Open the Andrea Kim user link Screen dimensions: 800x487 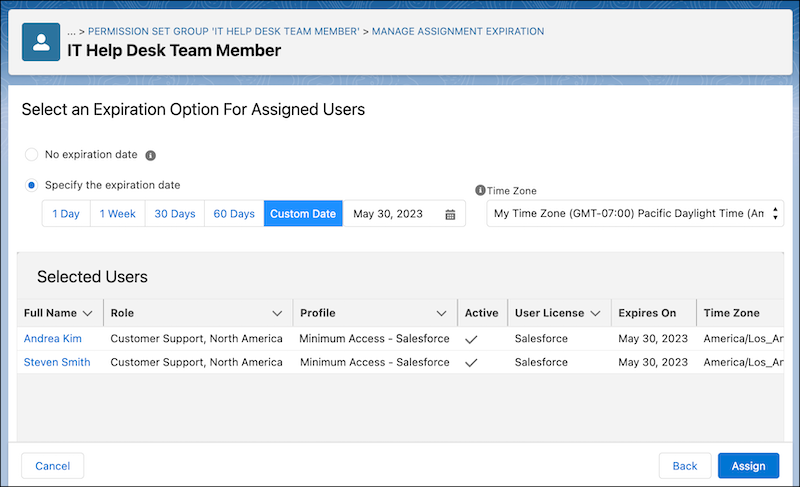pyautogui.click(x=53, y=339)
